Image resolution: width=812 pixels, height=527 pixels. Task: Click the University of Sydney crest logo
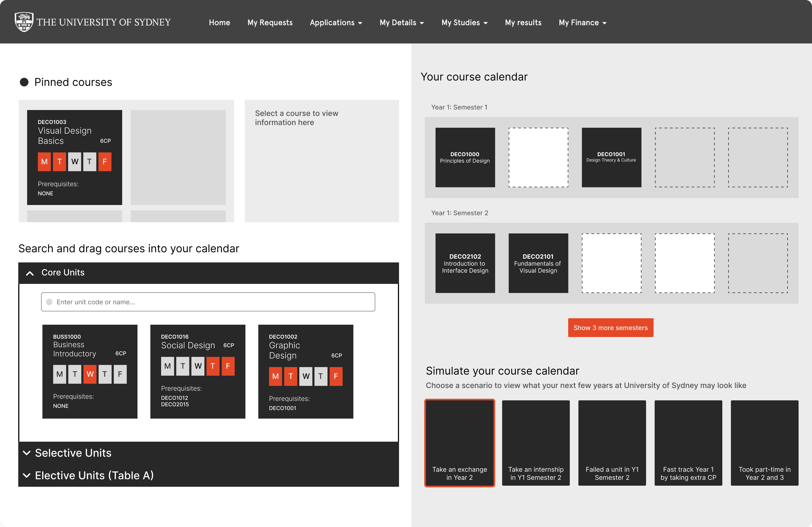click(x=24, y=22)
